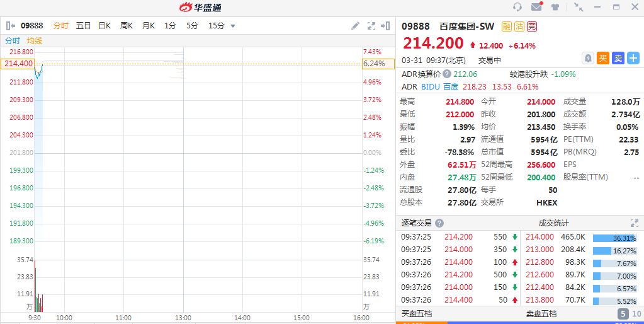The image size is (644, 324).
Task: Set a price alert bell
Action: click(x=587, y=58)
